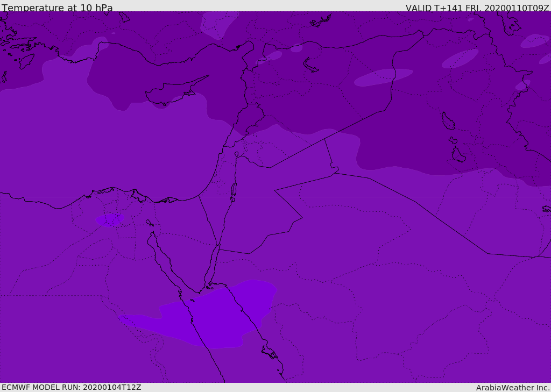Click 'ECMWF MODEL RUN: 20200104T12Z' text

[72, 387]
